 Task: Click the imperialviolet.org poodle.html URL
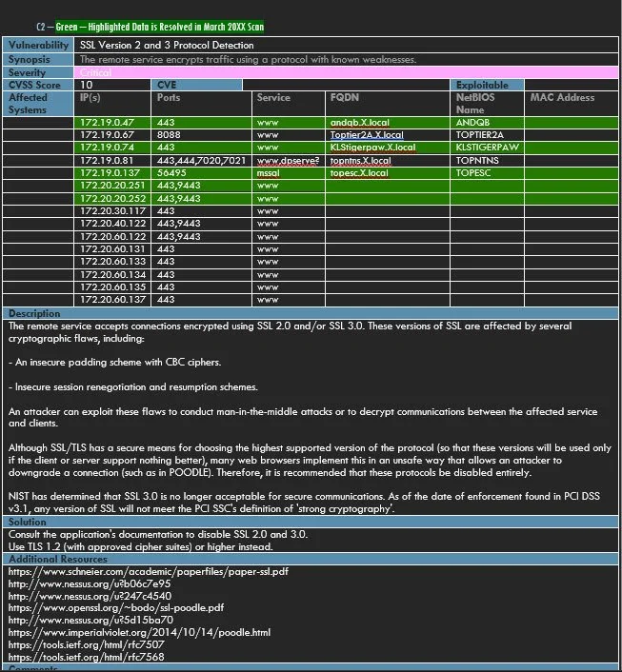tap(139, 633)
